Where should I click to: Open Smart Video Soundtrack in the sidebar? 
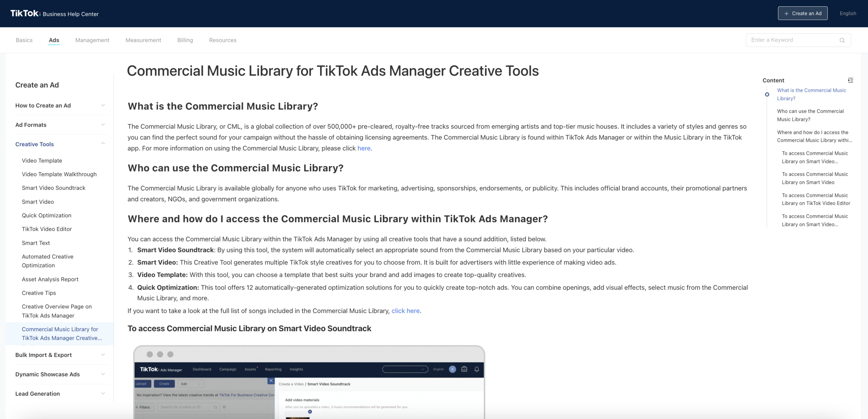(53, 188)
